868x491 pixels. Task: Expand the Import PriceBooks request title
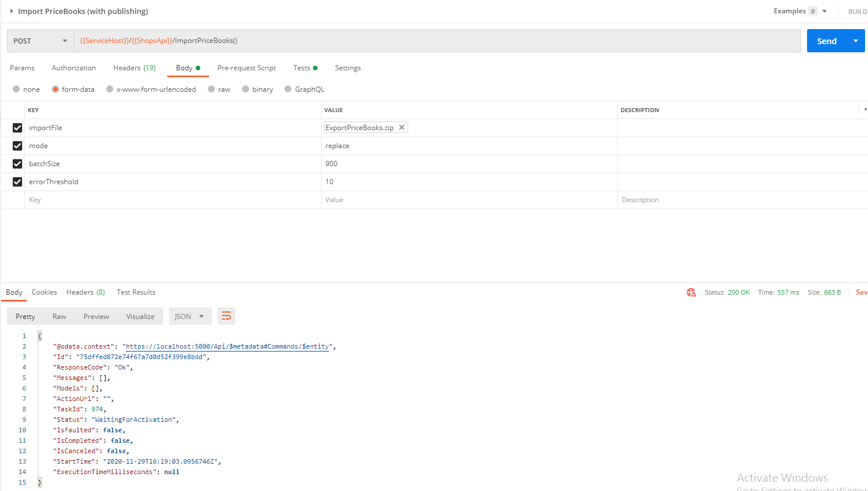12,11
